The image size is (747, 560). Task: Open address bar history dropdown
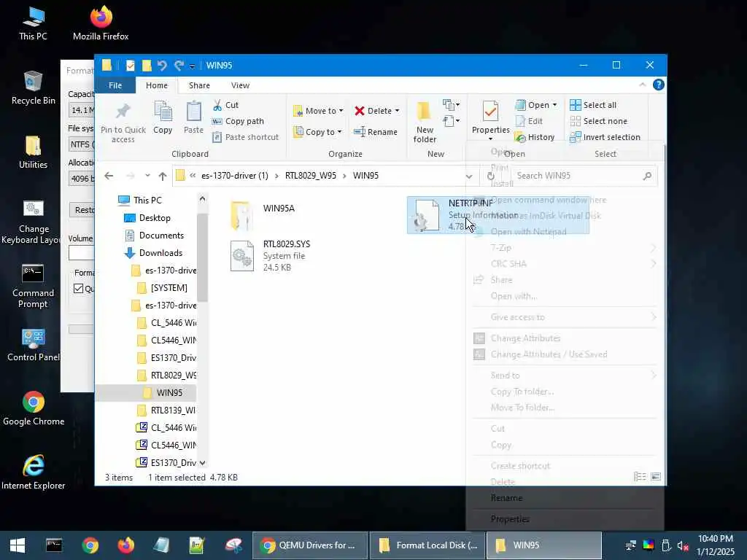[x=469, y=176]
